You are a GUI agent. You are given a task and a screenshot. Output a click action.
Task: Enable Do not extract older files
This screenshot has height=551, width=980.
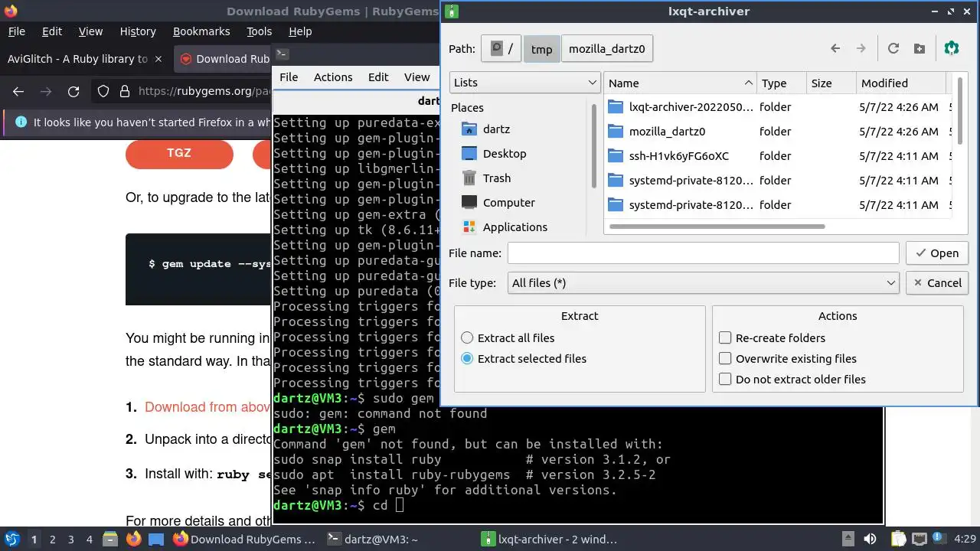[792, 380]
